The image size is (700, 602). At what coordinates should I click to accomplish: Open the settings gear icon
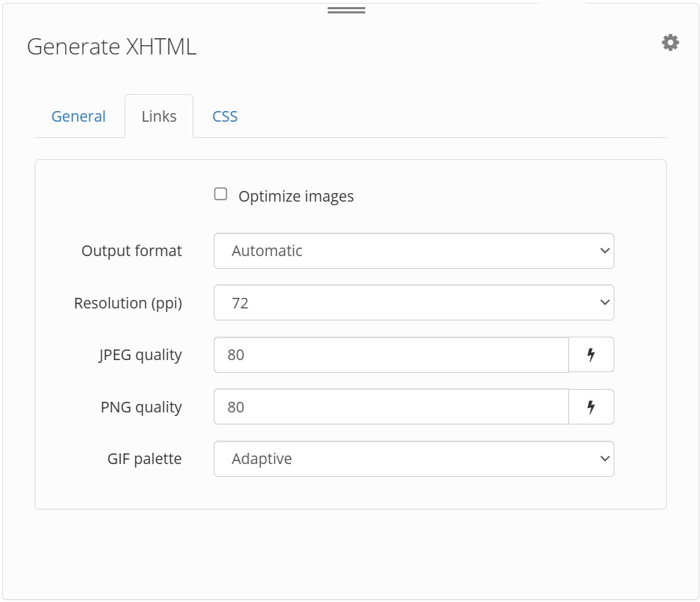(x=670, y=42)
